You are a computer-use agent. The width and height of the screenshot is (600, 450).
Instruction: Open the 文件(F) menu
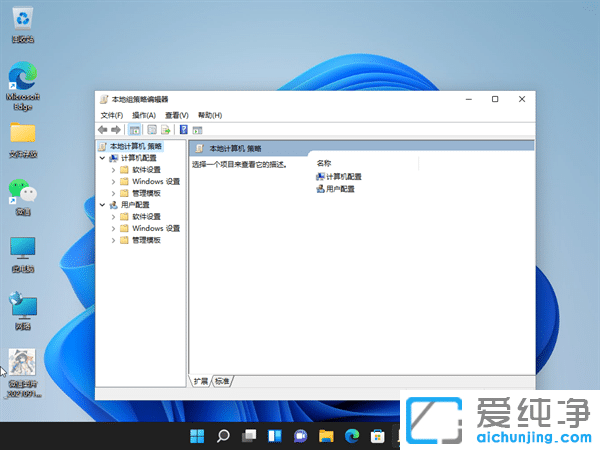(112, 115)
